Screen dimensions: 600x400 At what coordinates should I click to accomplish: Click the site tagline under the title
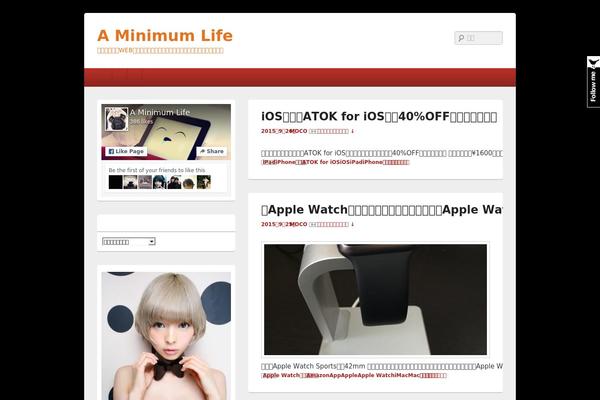160,50
